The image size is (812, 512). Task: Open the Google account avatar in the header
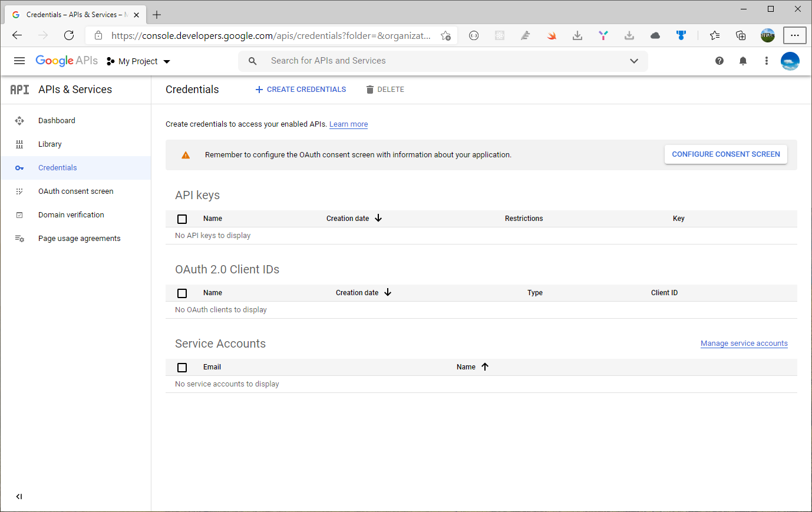(x=790, y=61)
